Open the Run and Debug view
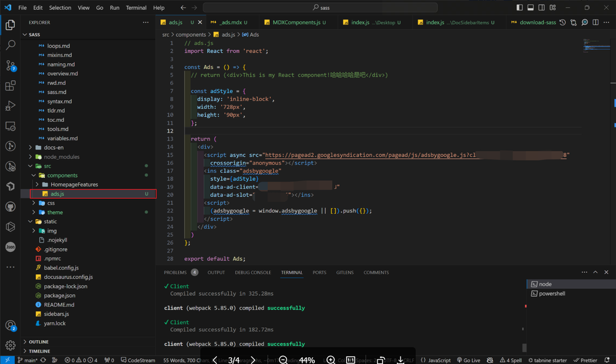 pos(10,105)
